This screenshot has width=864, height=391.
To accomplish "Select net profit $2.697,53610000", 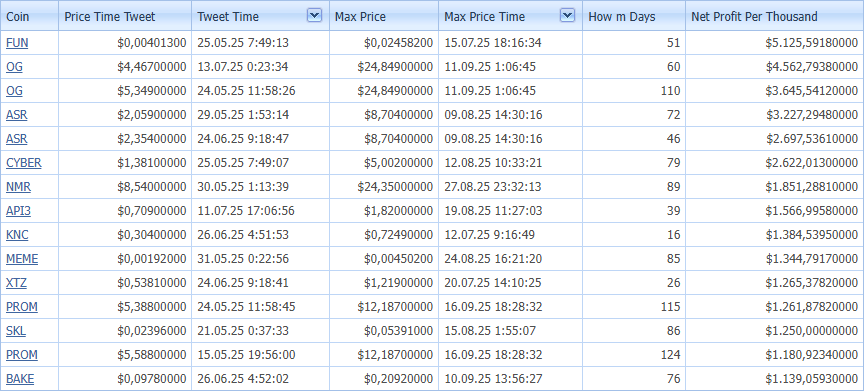I will click(775, 139).
